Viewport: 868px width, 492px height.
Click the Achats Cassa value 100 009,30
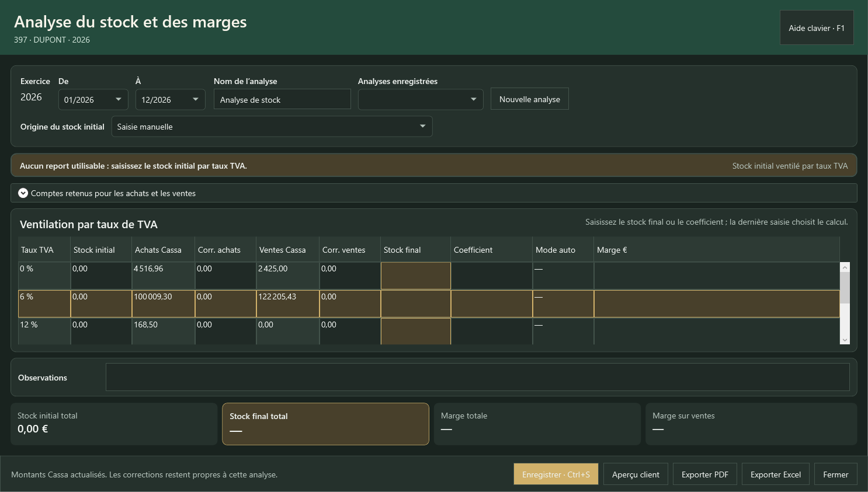pyautogui.click(x=153, y=296)
